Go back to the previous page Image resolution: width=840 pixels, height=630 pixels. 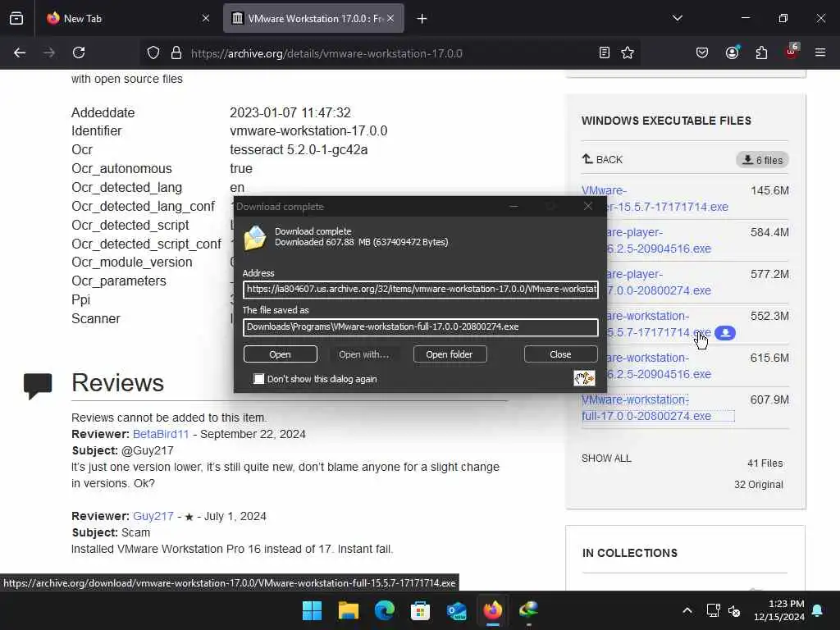click(x=20, y=52)
